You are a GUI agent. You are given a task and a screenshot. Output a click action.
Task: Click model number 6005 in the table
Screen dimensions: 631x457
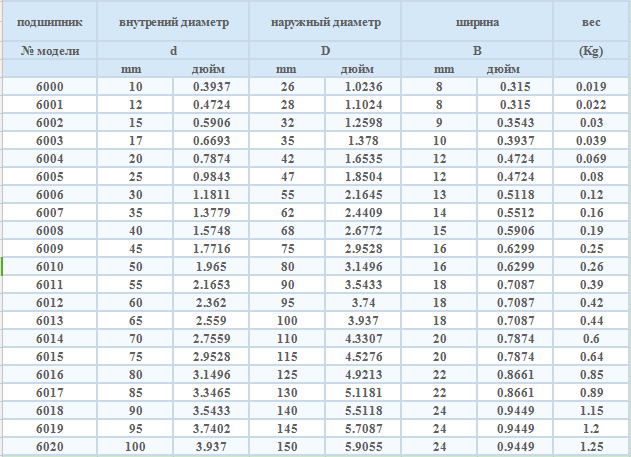pos(49,177)
